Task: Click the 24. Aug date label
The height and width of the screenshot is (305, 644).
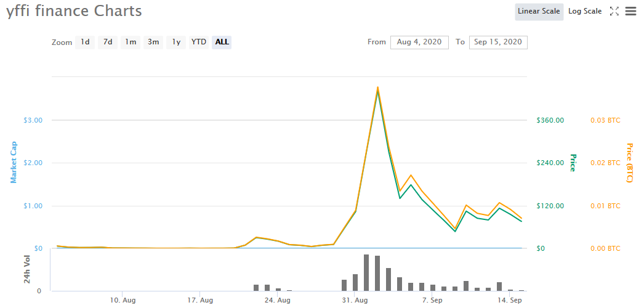Action: pyautogui.click(x=277, y=301)
